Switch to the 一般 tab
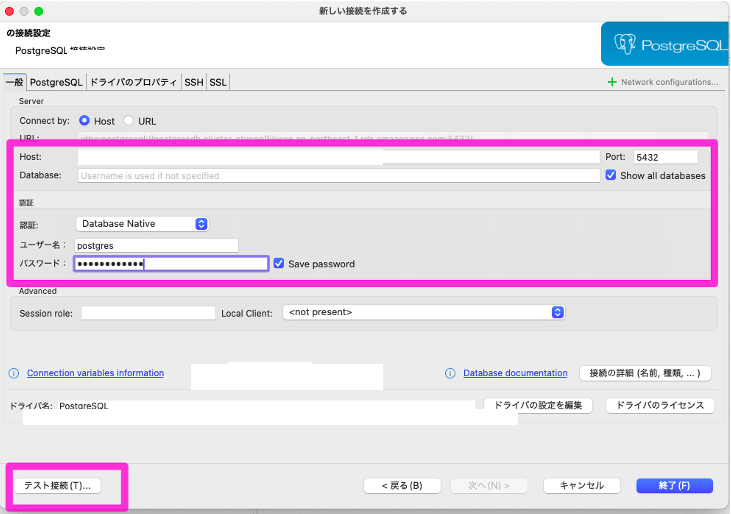The image size is (731, 514). 14,82
